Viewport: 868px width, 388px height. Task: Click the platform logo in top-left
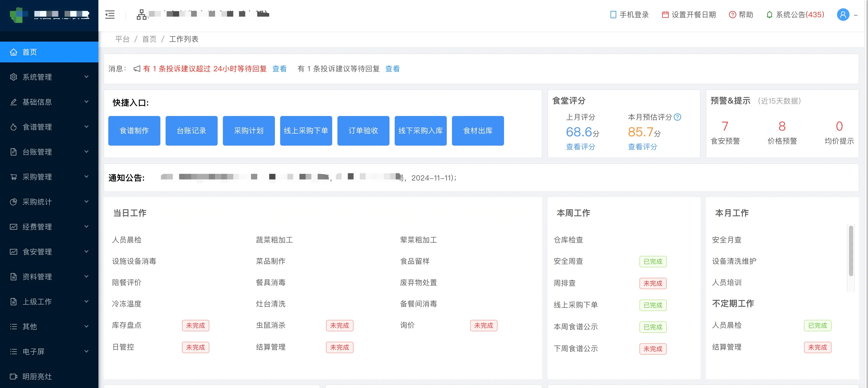[18, 15]
